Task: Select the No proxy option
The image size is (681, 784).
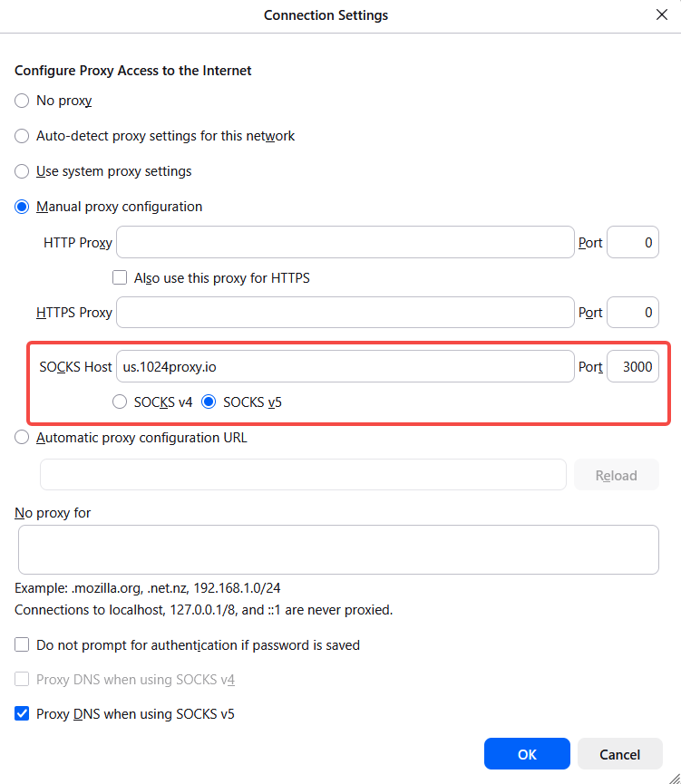Action: [22, 101]
